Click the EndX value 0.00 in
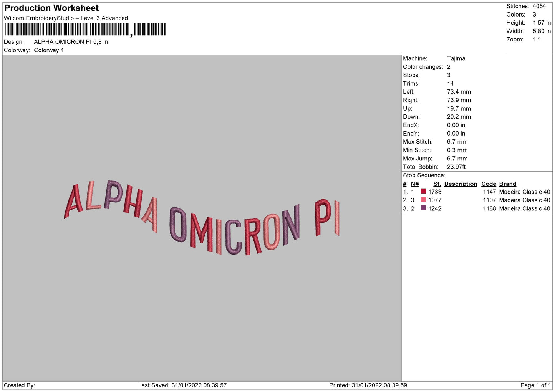Image resolution: width=555 pixels, height=392 pixels. [456, 125]
